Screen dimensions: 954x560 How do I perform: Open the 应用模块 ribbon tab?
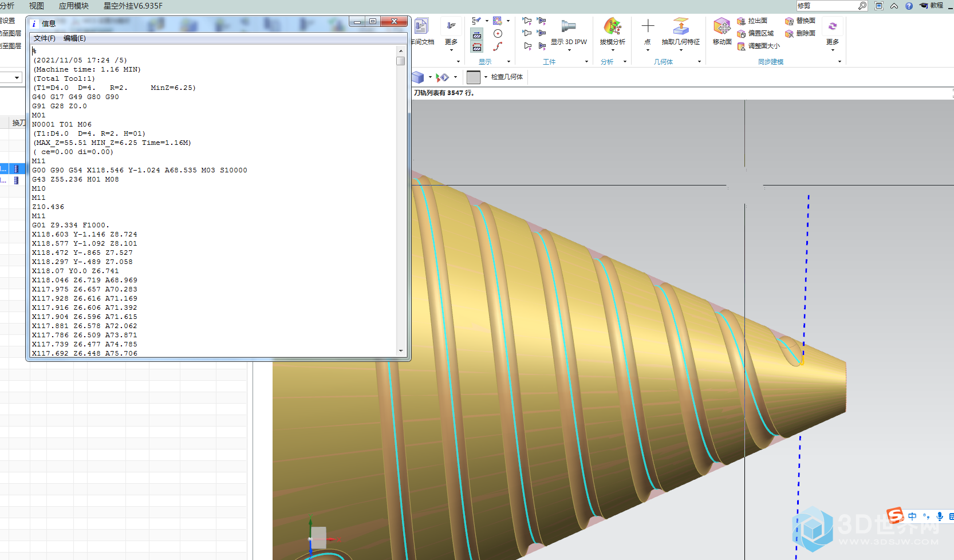[74, 6]
